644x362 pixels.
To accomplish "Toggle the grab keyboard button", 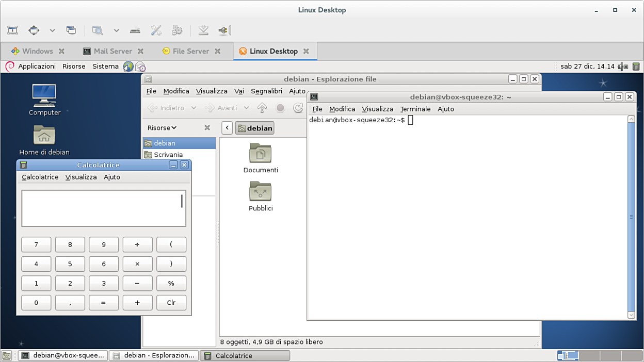I will (135, 30).
